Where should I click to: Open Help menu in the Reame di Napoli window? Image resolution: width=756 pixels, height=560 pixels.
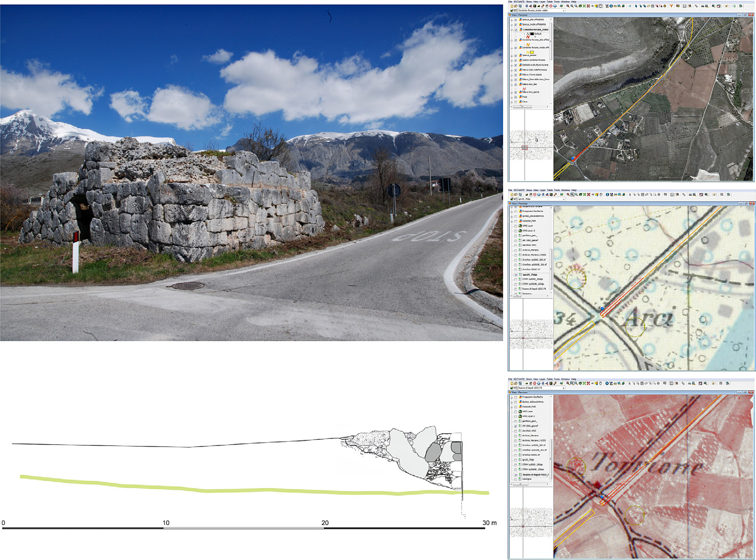click(574, 379)
